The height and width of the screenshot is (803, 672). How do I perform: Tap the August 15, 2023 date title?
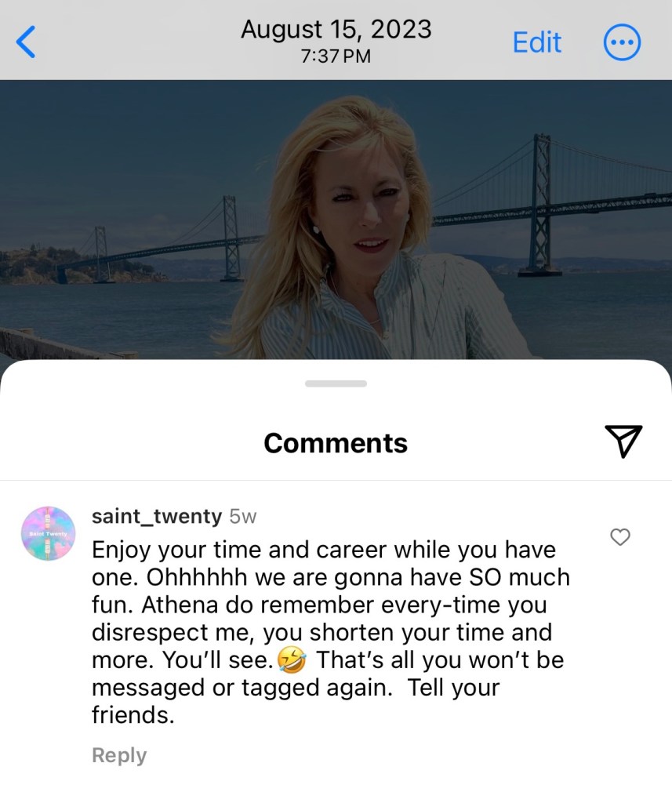pos(336,30)
